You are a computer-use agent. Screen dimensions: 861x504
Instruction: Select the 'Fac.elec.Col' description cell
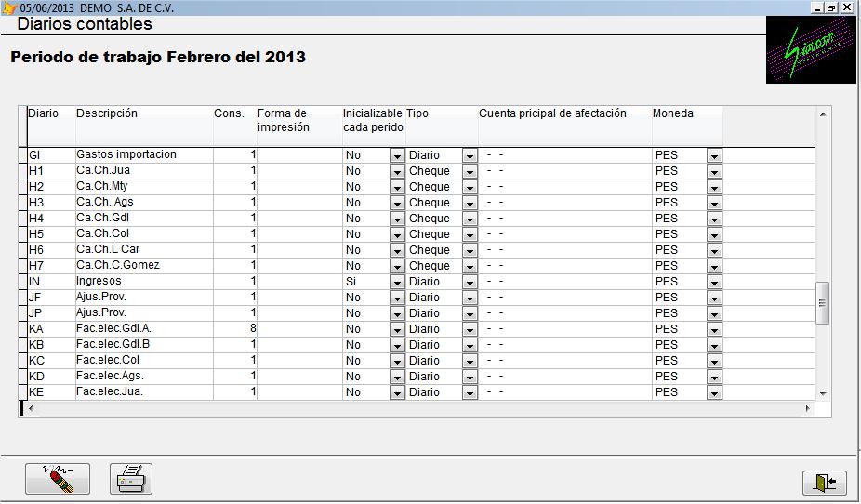click(144, 361)
